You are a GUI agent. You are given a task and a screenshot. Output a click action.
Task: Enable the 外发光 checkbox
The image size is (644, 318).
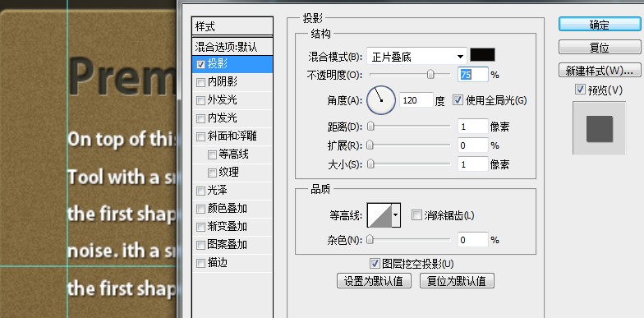pyautogui.click(x=200, y=100)
